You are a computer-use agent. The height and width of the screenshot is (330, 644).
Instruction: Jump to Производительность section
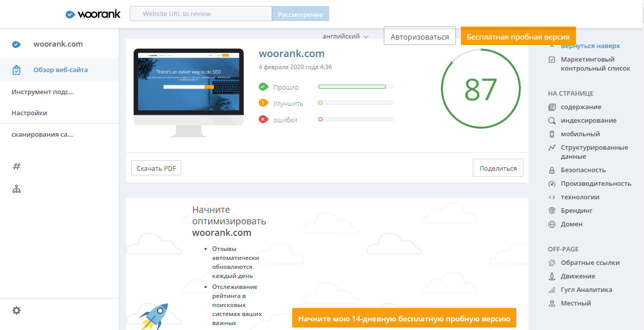(x=596, y=184)
